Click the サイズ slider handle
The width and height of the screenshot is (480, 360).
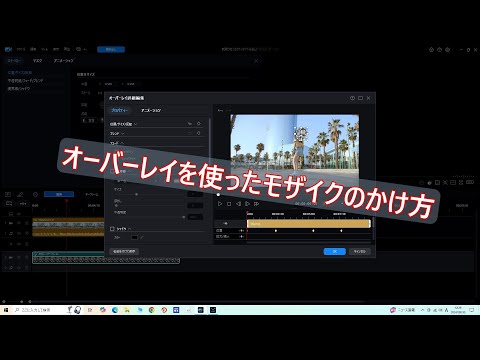136,194
